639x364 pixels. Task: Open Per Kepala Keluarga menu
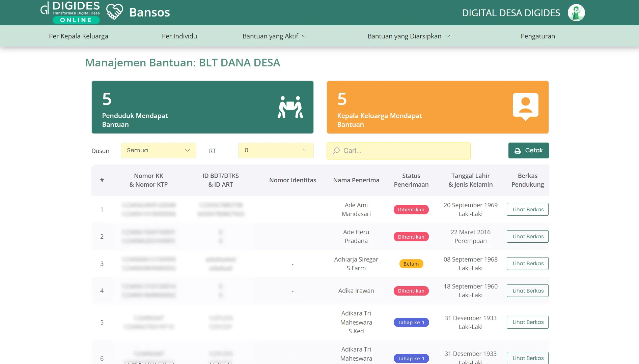click(78, 36)
